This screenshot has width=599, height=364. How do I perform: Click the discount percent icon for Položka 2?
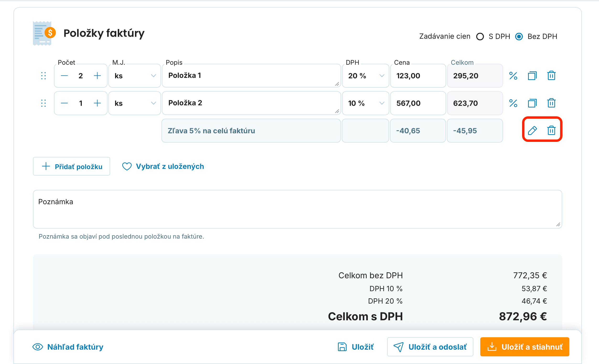[513, 103]
